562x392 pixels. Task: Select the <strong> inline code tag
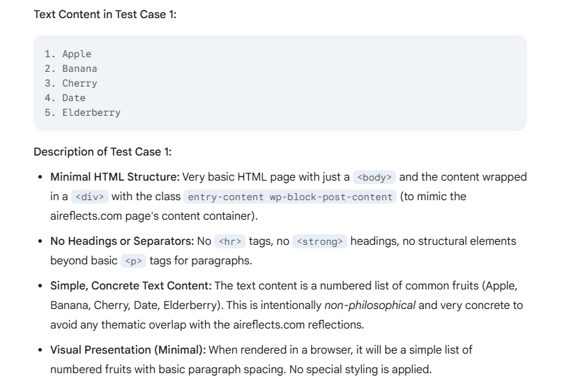[x=318, y=241]
